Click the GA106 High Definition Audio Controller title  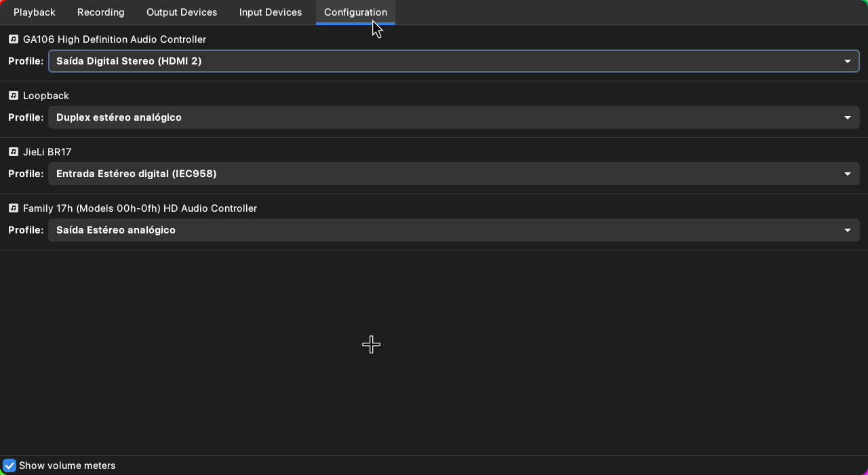pyautogui.click(x=115, y=39)
